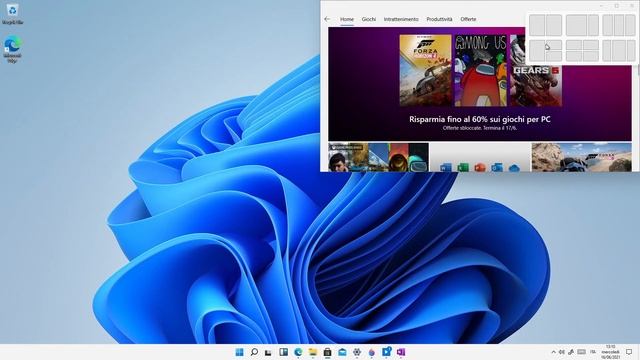The width and height of the screenshot is (640, 360).
Task: Open the Recycle Bin desktop icon
Action: point(12,14)
